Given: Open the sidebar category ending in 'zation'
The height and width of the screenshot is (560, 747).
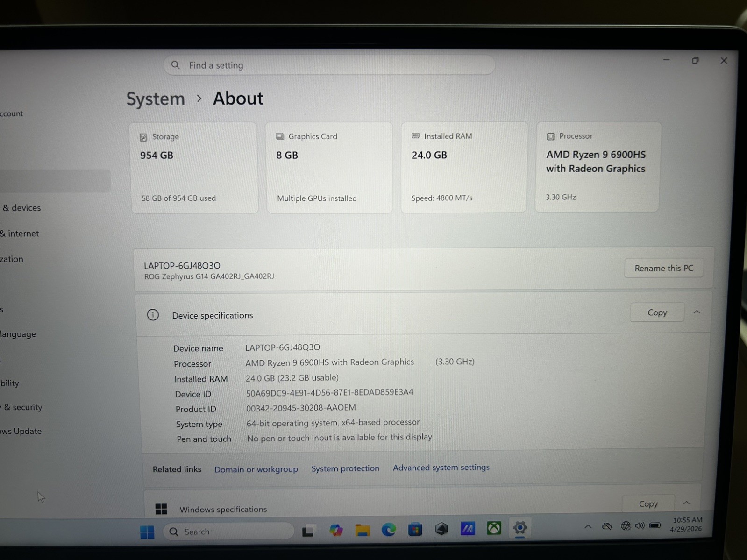Looking at the screenshot, I should click(x=12, y=259).
